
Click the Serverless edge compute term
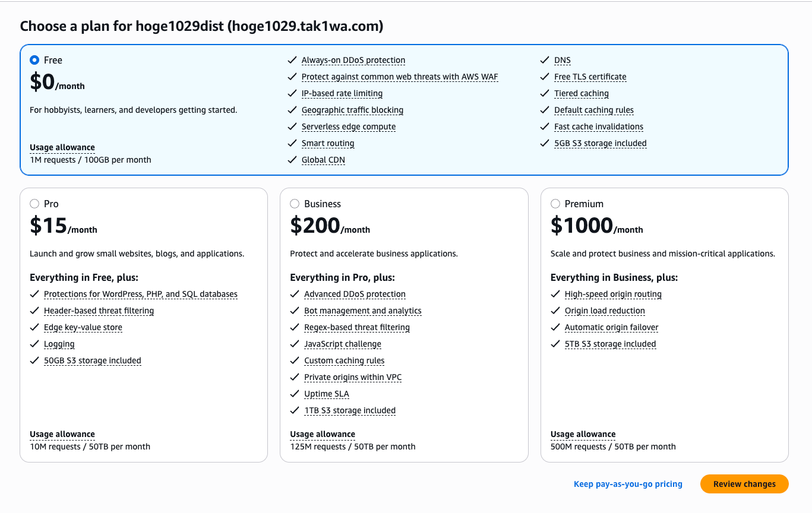tap(348, 126)
